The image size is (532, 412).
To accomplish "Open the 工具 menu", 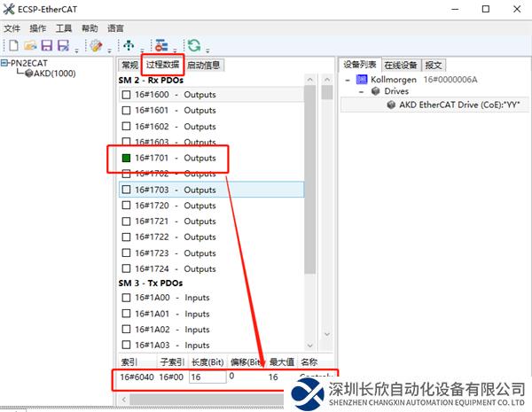I will click(x=64, y=28).
